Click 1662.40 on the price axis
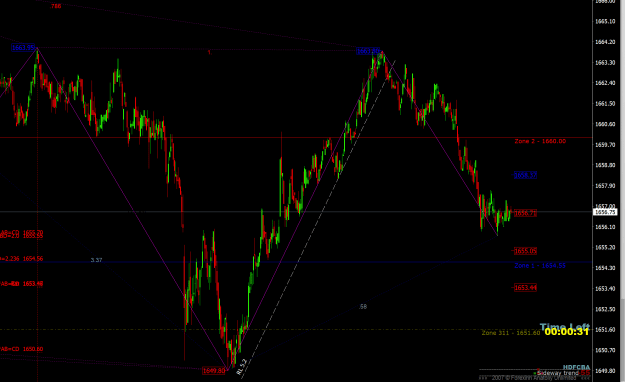Screen dimensions: 625x382 click(605, 83)
